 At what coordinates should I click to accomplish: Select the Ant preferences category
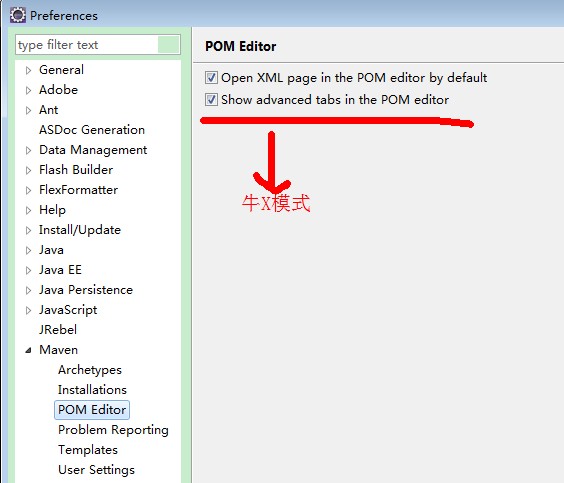[49, 110]
